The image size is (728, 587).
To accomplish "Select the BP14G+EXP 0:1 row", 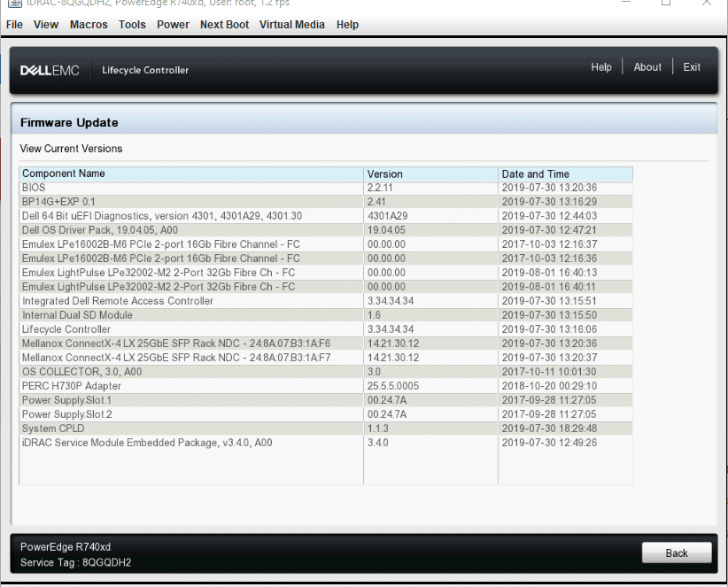I will tap(325, 202).
